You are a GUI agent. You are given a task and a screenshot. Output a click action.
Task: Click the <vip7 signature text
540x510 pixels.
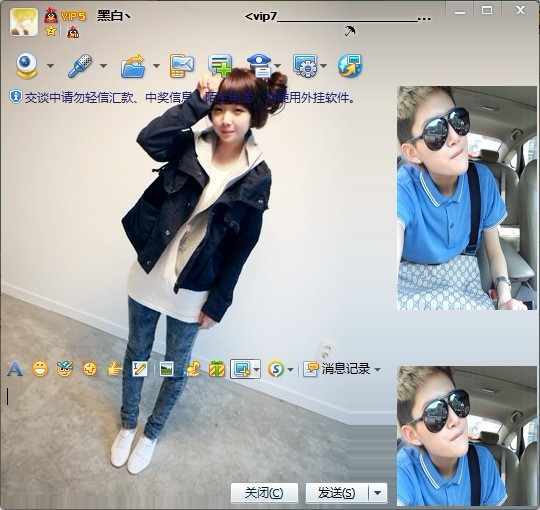[x=338, y=16]
